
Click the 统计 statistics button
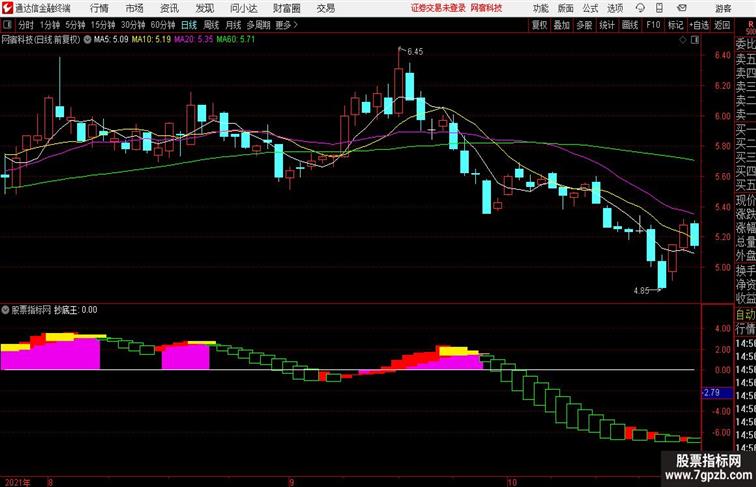(x=607, y=25)
